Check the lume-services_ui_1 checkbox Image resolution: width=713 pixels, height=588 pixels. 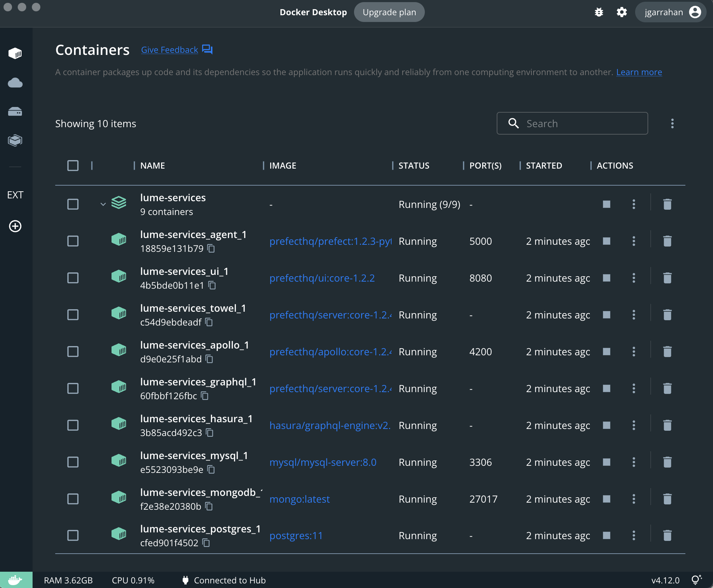[73, 278]
